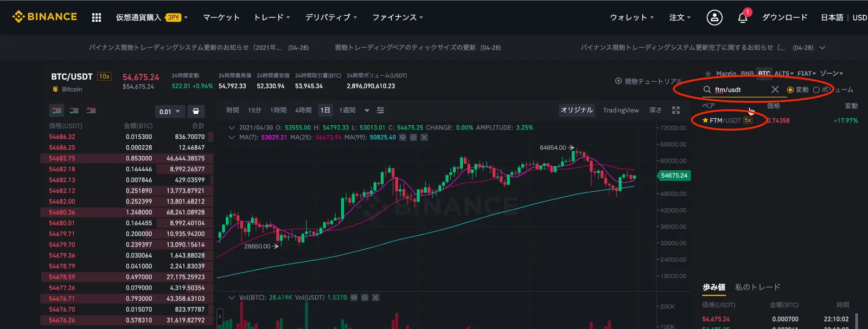Open the ダウンロード link

click(x=784, y=17)
